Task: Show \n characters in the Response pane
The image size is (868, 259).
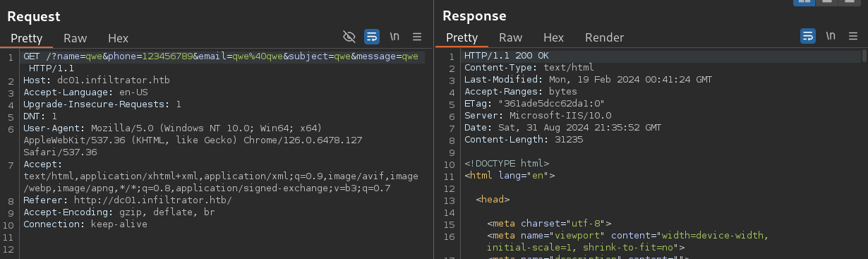Action: [x=831, y=36]
